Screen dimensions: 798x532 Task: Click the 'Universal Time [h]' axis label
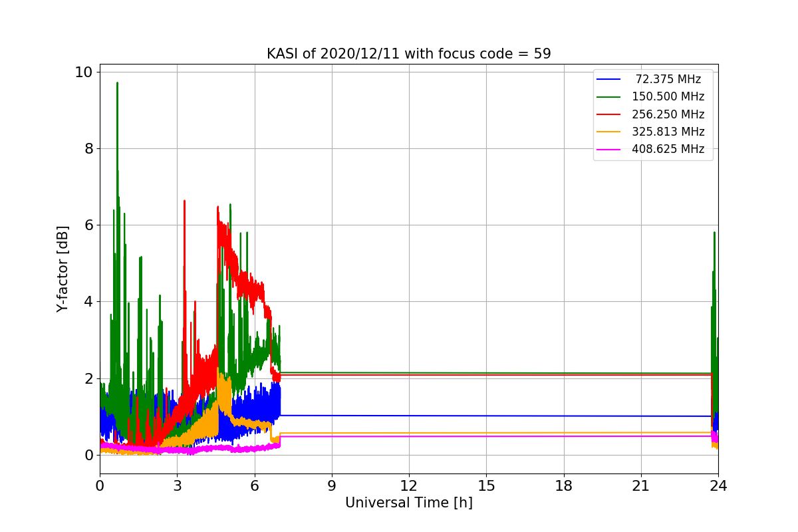click(x=409, y=503)
